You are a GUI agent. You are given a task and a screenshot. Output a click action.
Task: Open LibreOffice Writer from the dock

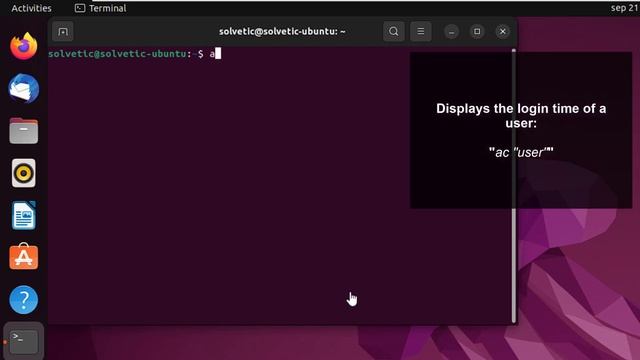(24, 215)
